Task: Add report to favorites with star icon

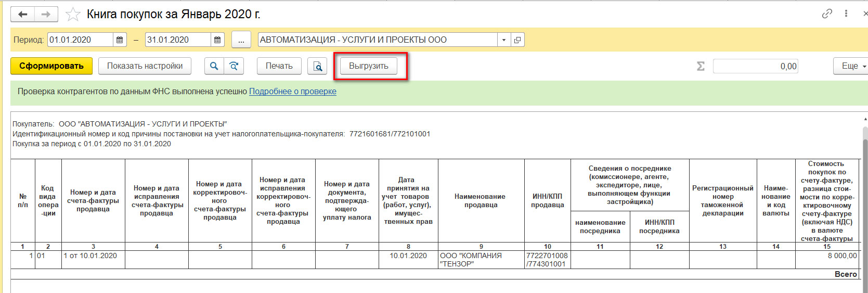Action: pos(73,15)
